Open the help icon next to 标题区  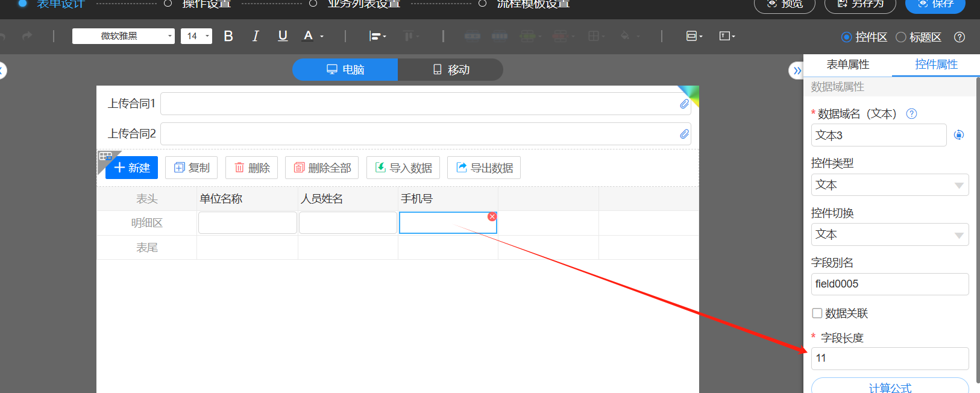(960, 37)
